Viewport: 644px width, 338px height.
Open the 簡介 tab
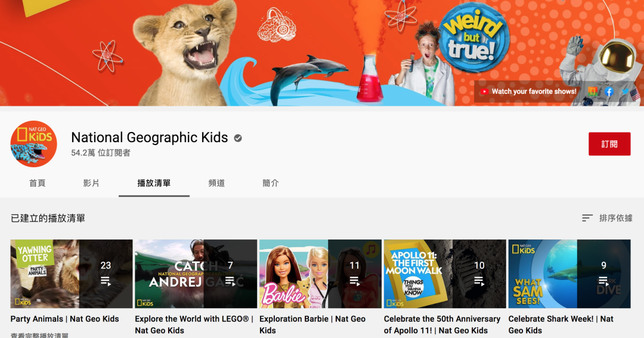coord(271,183)
